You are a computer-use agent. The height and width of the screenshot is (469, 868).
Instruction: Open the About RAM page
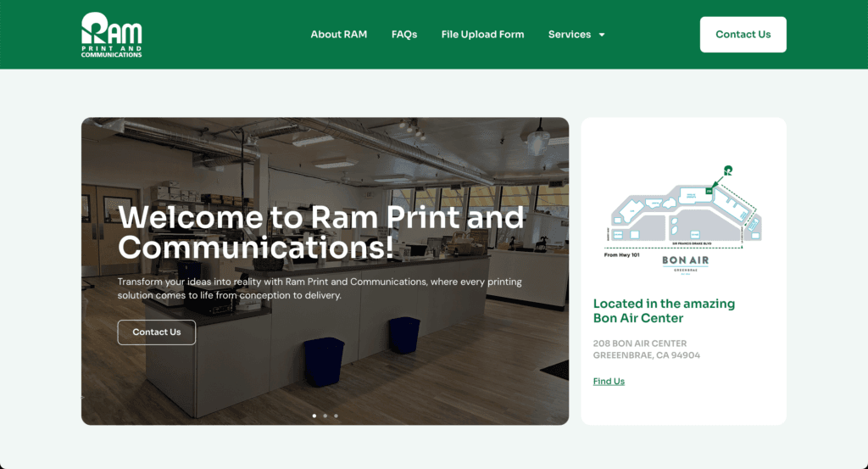coord(338,35)
